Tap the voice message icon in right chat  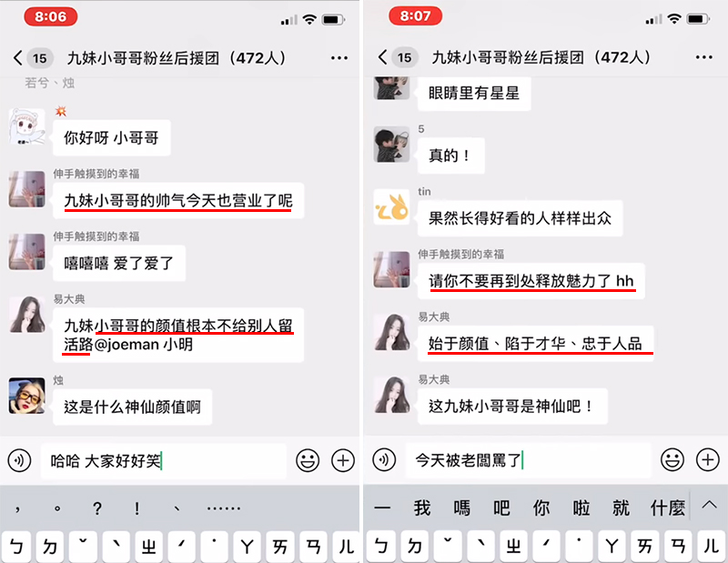click(384, 460)
